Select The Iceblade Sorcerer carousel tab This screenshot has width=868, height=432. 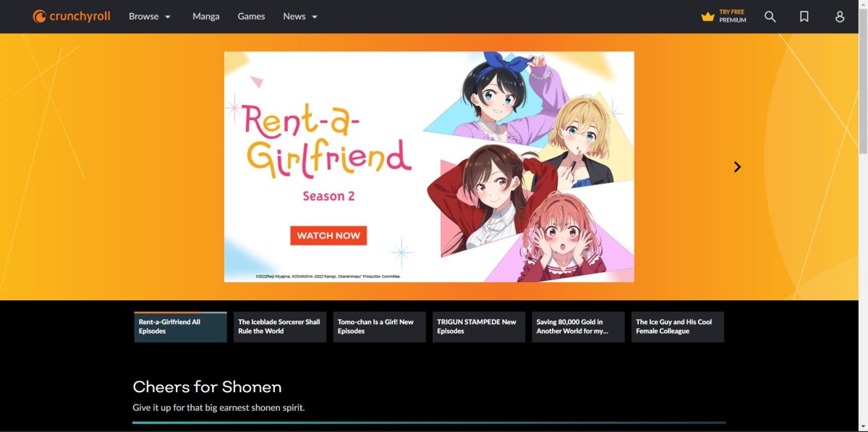(x=280, y=327)
